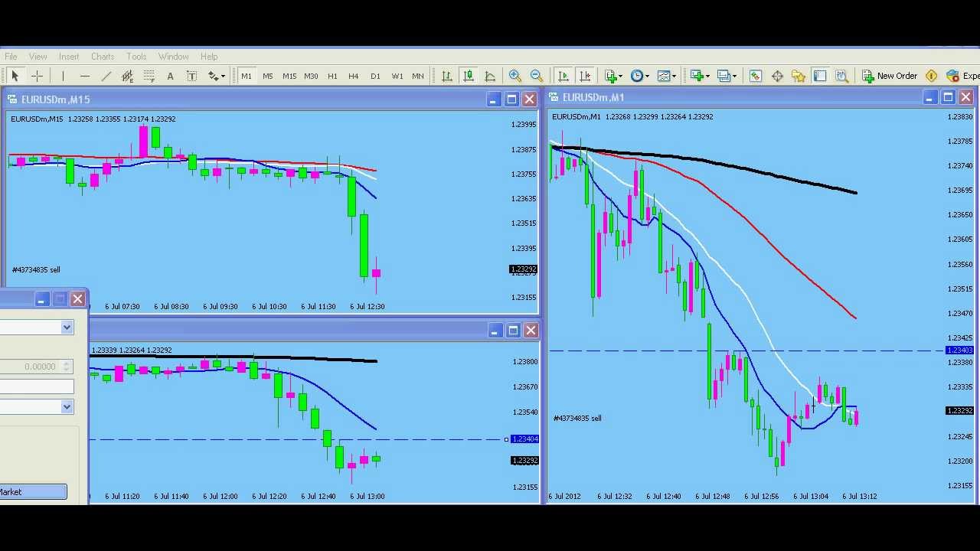The width and height of the screenshot is (980, 551).
Task: Click the blue 1.23404 price label
Action: (x=524, y=439)
